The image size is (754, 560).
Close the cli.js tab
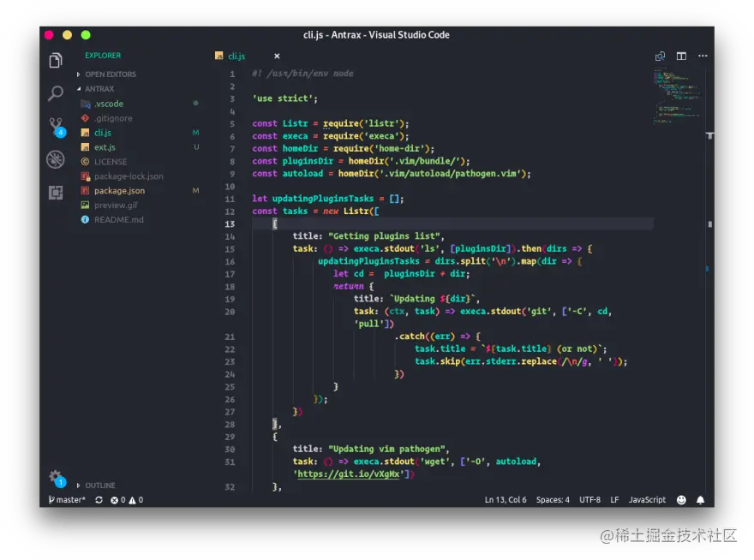(277, 57)
